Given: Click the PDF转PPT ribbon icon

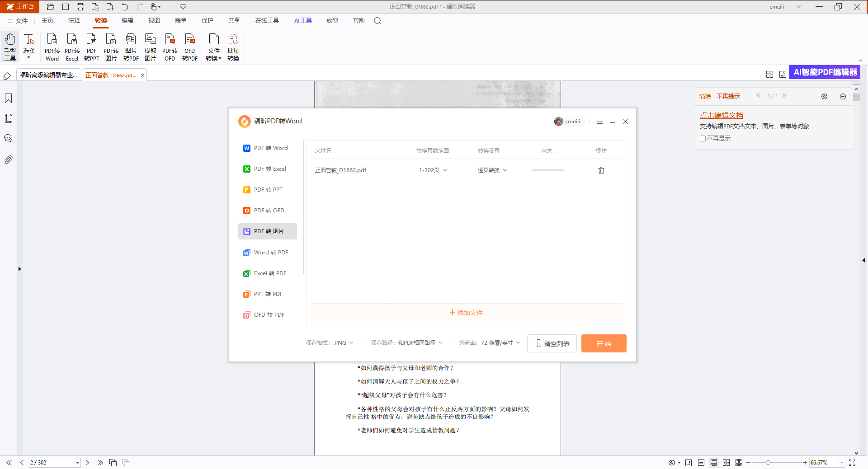Looking at the screenshot, I should (x=91, y=47).
